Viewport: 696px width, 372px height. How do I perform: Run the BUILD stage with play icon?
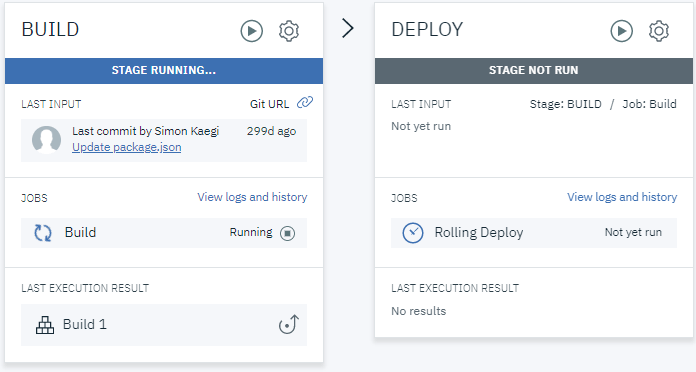click(252, 31)
